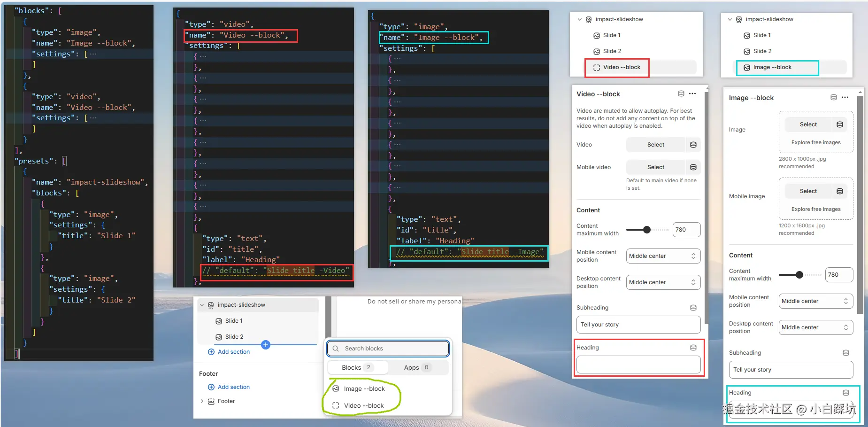Viewport: 868px width, 427px height.
Task: Click the dynamic source icon beside the Video --block settings title
Action: (681, 94)
